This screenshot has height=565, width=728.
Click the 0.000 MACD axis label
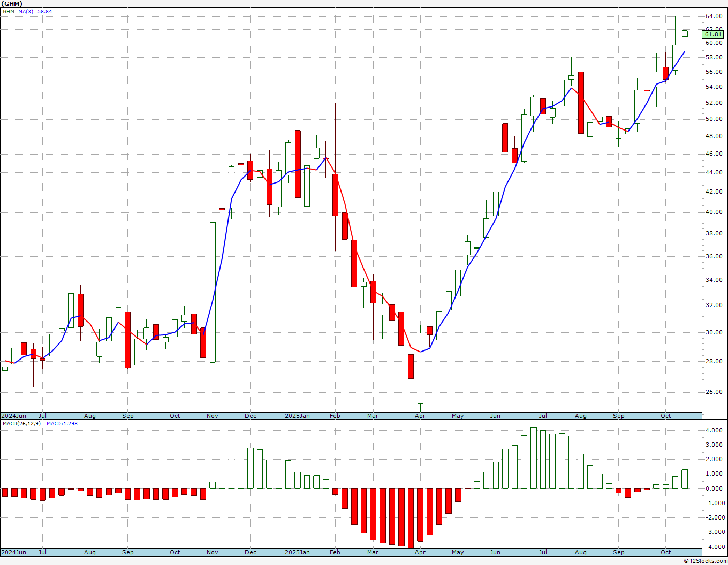715,488
